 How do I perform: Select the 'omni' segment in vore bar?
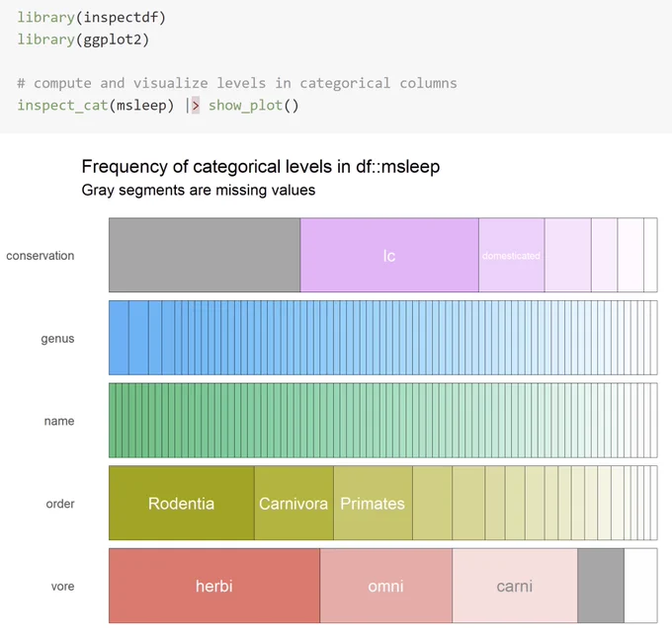tap(385, 586)
